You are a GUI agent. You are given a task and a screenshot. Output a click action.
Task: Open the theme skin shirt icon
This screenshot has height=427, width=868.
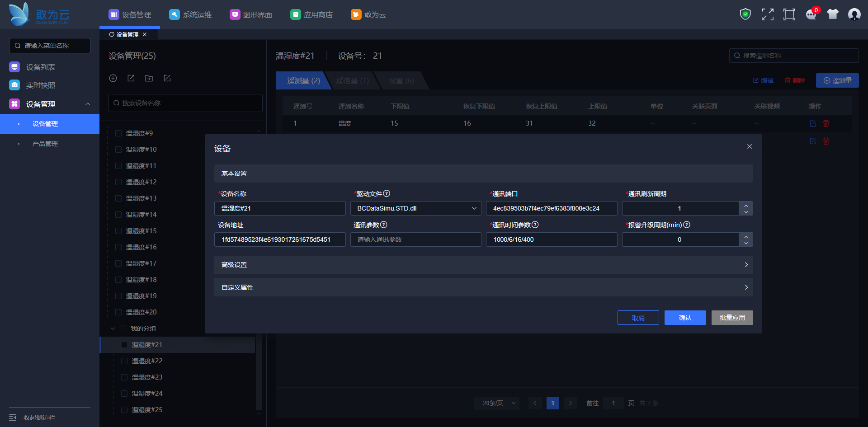[832, 14]
